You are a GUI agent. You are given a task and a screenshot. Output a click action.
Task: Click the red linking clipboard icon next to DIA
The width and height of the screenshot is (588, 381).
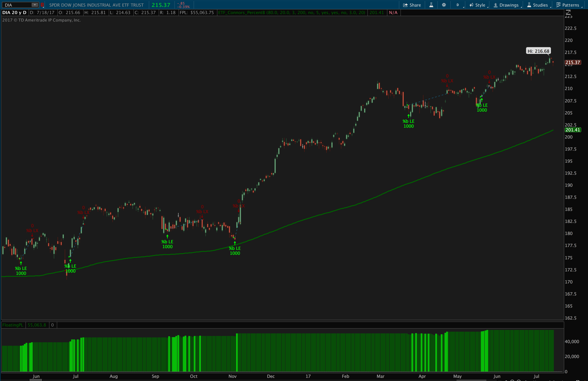point(42,5)
